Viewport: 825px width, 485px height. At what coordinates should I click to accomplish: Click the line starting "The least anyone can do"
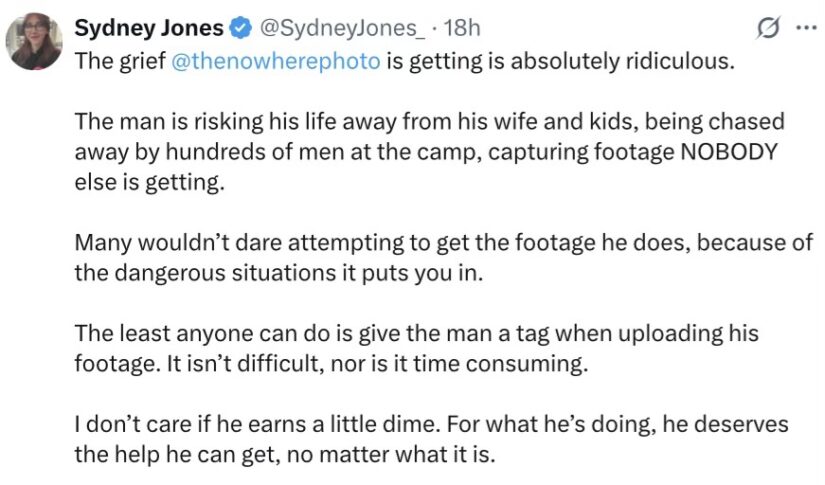pos(416,334)
